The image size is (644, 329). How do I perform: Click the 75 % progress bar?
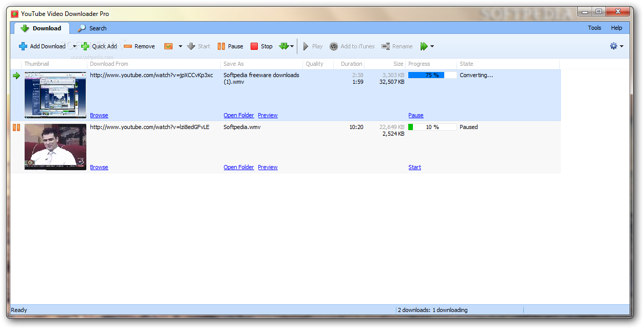tap(432, 75)
